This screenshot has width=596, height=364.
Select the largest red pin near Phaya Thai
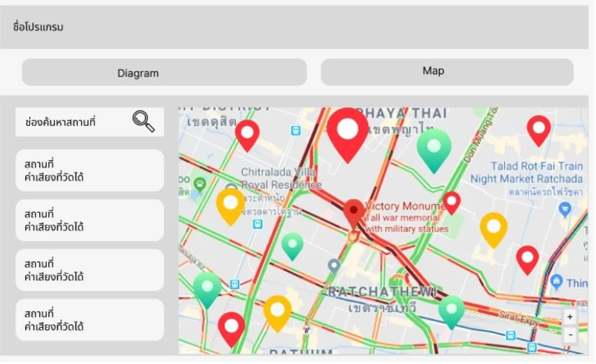[x=348, y=135]
